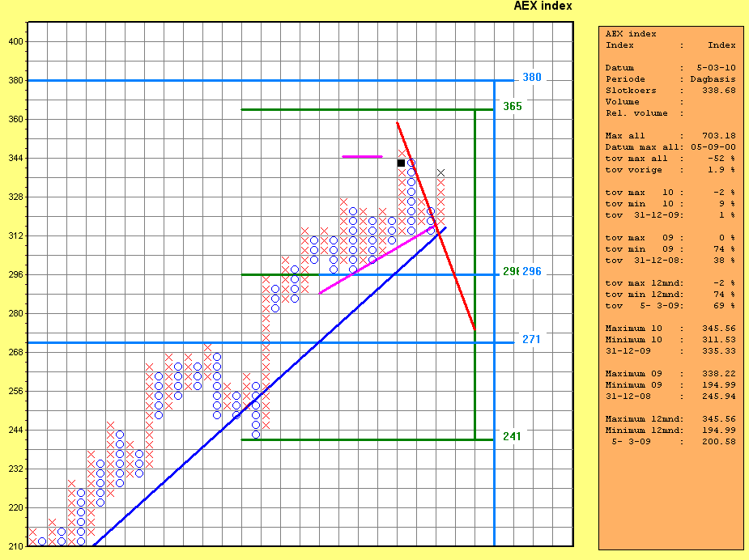The width and height of the screenshot is (749, 560).
Task: Click the black square marker on the chart
Action: click(401, 163)
